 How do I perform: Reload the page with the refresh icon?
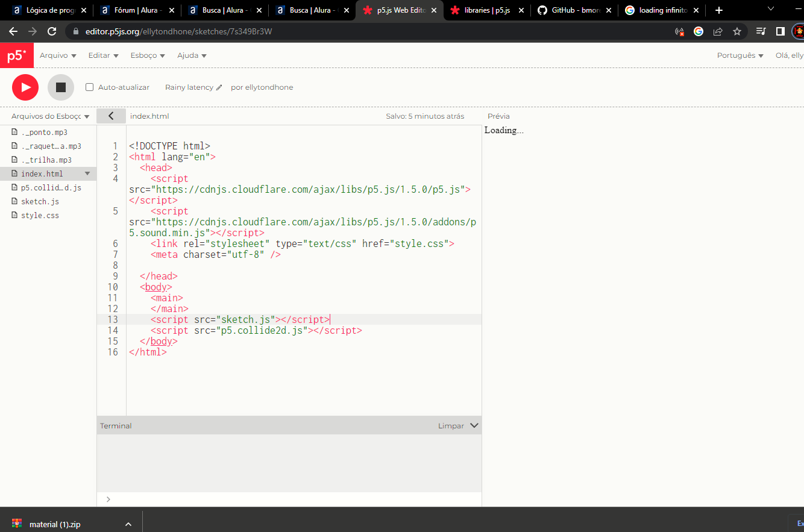pos(52,31)
